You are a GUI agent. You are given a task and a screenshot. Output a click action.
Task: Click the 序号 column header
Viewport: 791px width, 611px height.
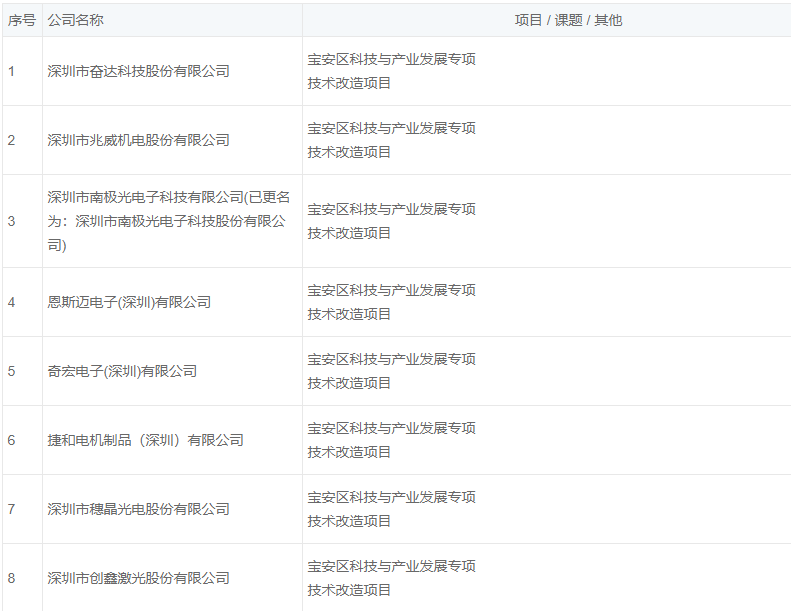(22, 20)
